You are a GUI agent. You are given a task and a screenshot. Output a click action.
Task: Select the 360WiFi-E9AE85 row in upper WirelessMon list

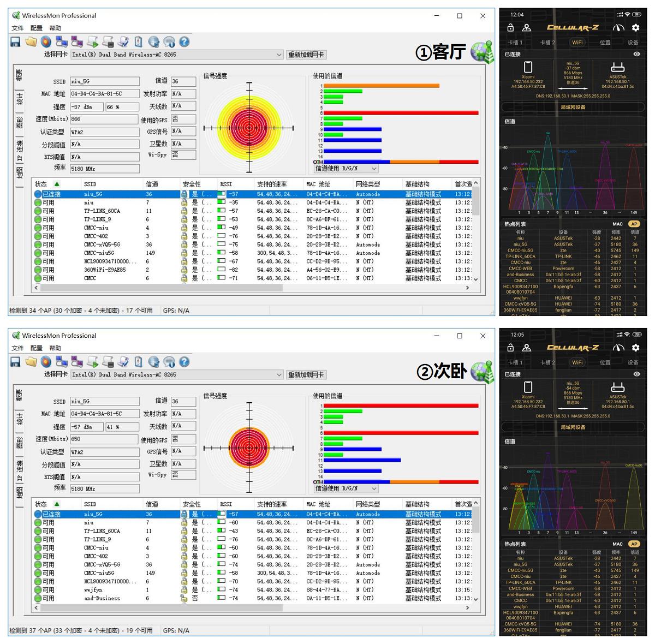point(252,270)
